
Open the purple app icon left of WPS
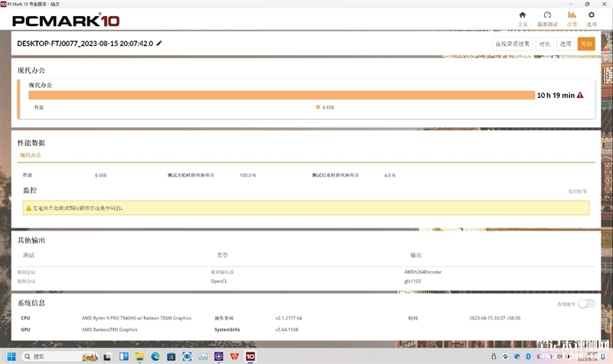[218, 356]
